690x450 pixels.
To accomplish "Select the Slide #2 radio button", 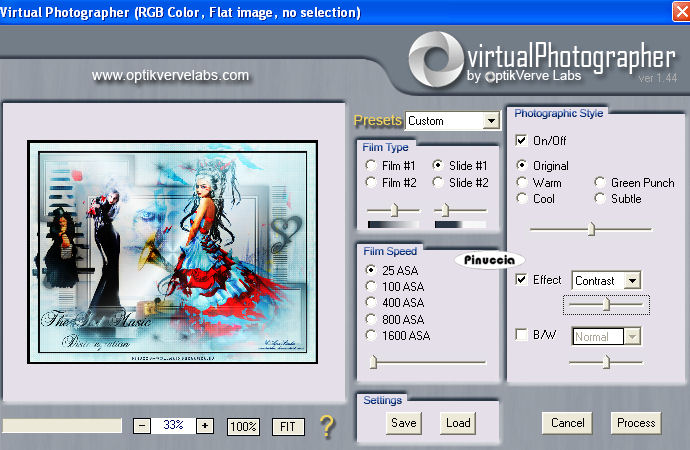I will pos(437,182).
